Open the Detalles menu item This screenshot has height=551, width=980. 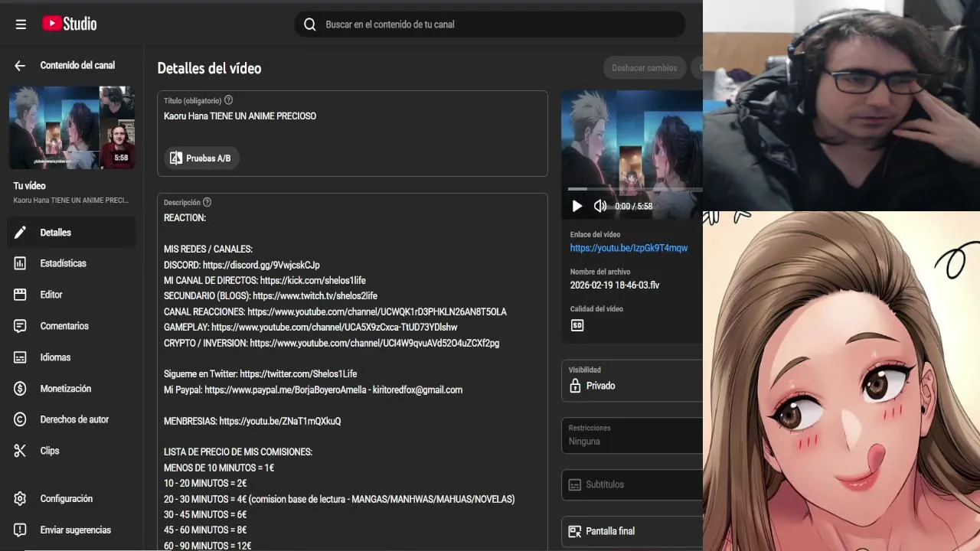(x=72, y=233)
